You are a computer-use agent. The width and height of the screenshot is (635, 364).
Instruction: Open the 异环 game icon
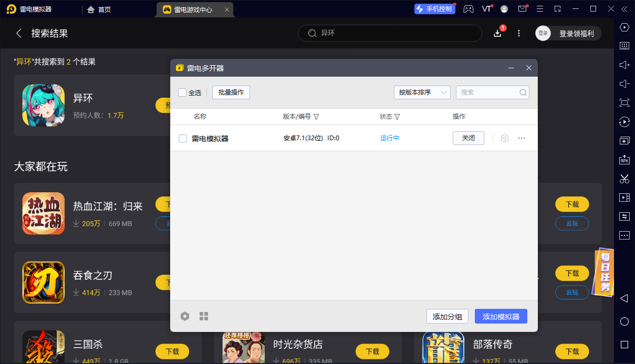click(x=43, y=105)
